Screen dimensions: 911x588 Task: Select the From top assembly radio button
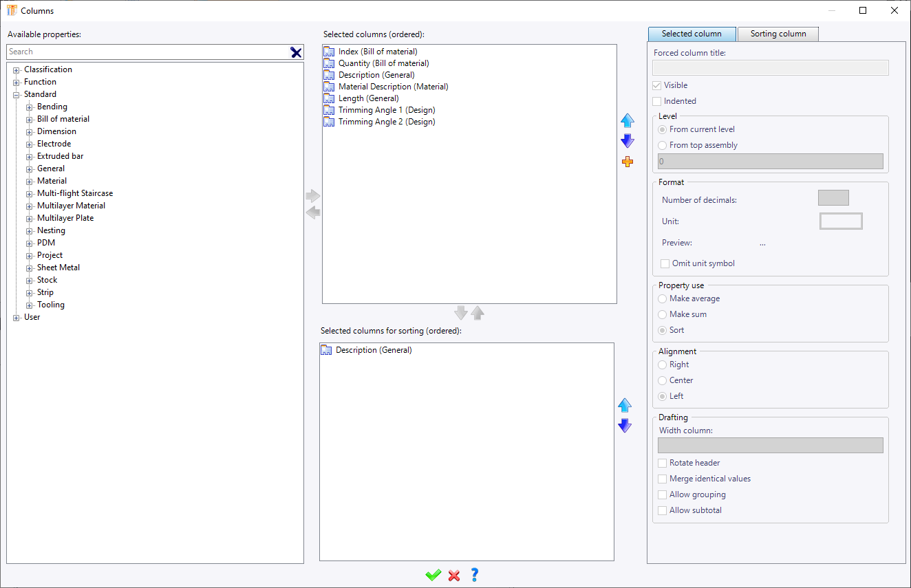[663, 145]
